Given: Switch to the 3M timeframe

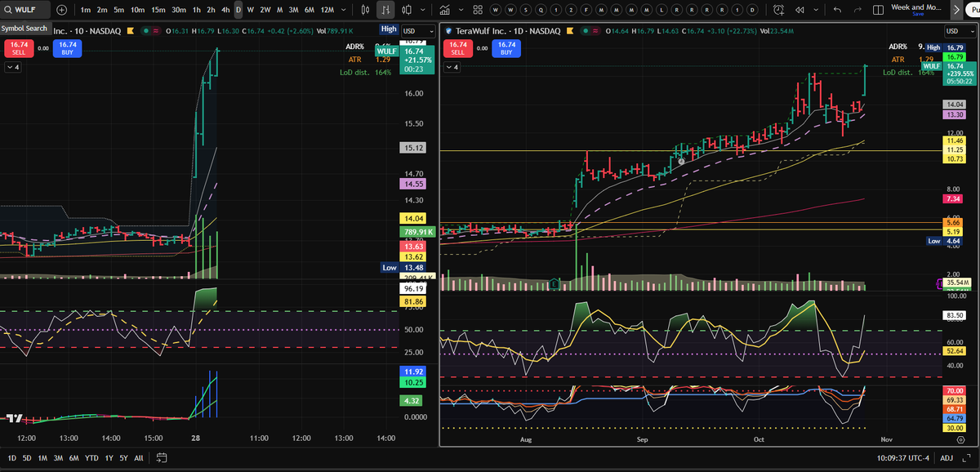Looking at the screenshot, I should click(293, 10).
